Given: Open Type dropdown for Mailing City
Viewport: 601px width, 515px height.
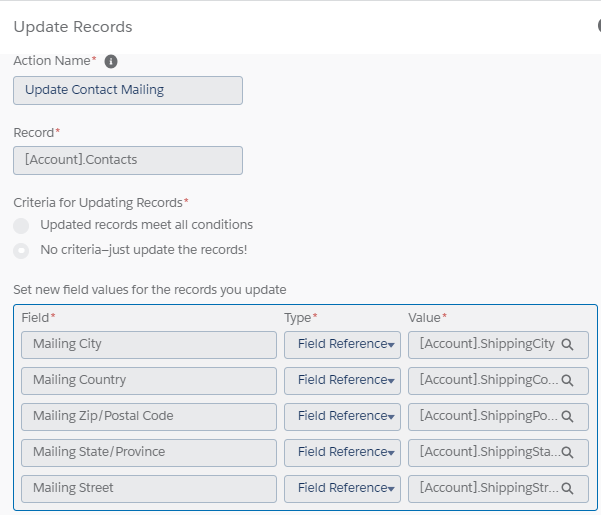Looking at the screenshot, I should (x=342, y=345).
